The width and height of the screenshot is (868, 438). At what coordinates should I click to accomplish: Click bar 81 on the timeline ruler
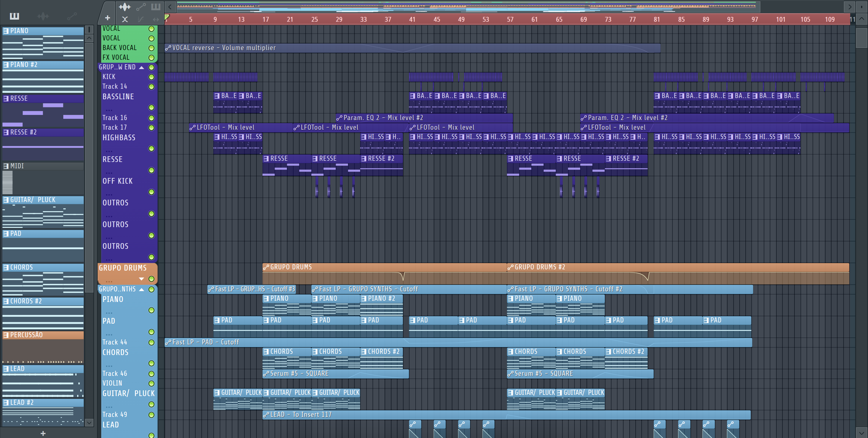tap(657, 19)
